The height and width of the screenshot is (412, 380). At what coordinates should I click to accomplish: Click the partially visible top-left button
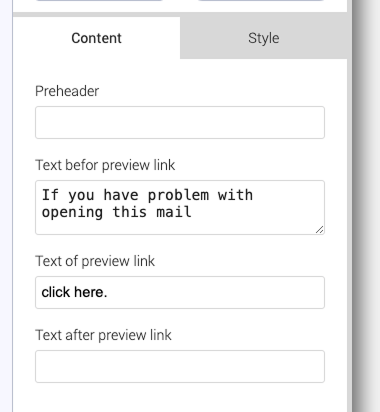[x=99, y=0]
